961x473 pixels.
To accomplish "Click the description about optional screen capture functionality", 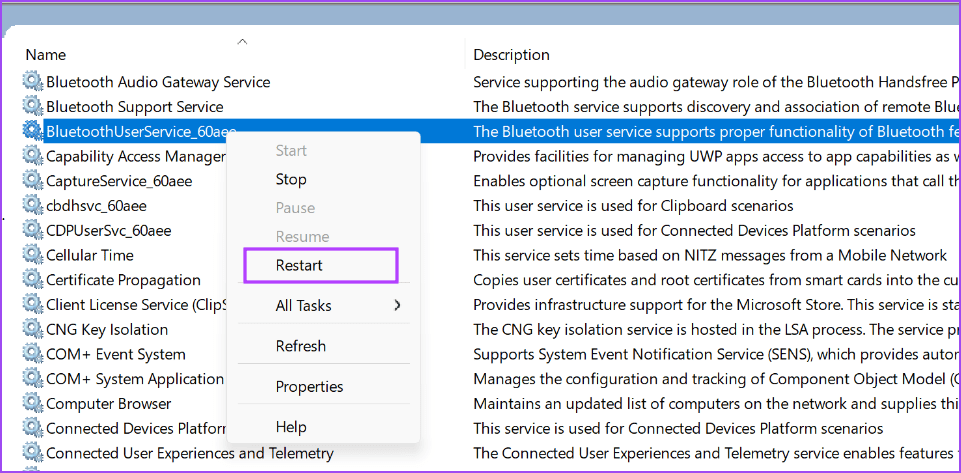I will (x=717, y=181).
